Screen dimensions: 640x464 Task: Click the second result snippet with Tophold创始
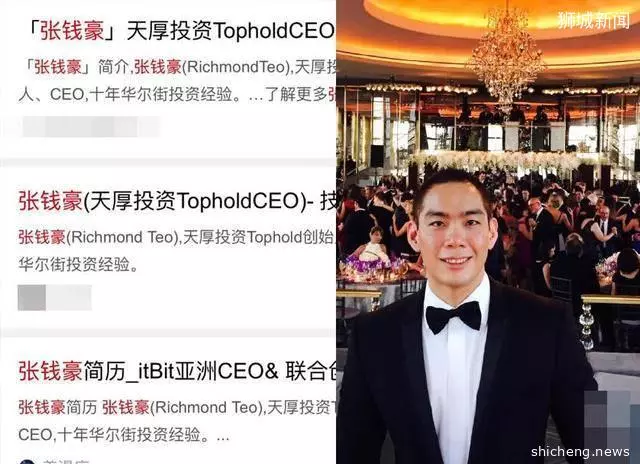tap(177, 237)
